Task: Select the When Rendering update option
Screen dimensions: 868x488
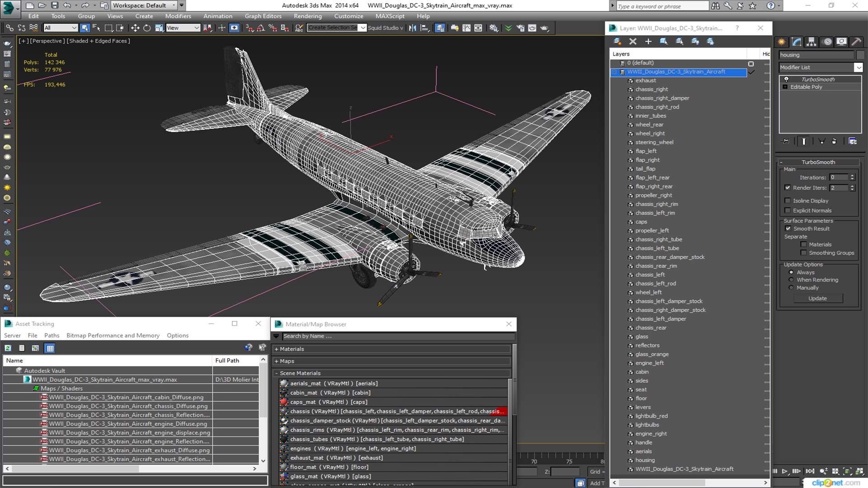Action: (791, 280)
